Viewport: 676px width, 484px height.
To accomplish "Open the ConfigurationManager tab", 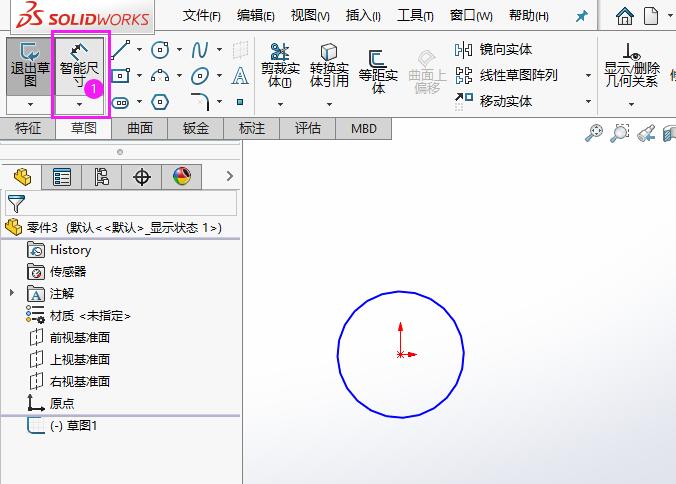I will pyautogui.click(x=101, y=177).
